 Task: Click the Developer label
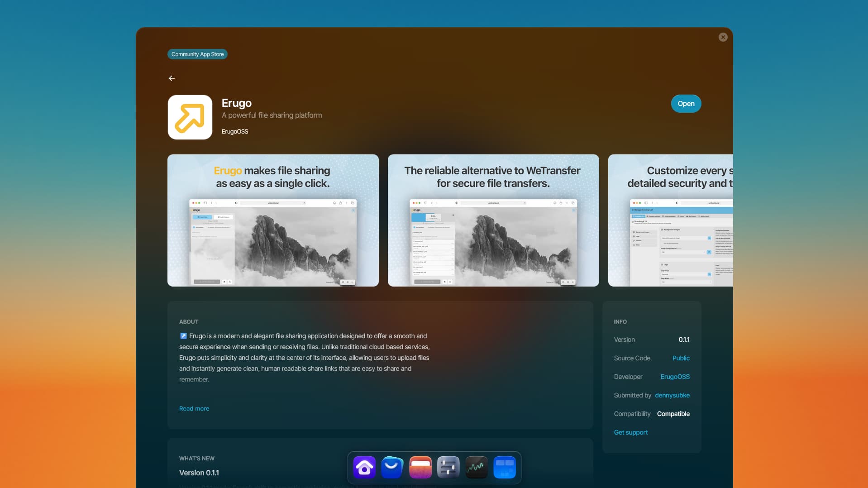pos(628,377)
